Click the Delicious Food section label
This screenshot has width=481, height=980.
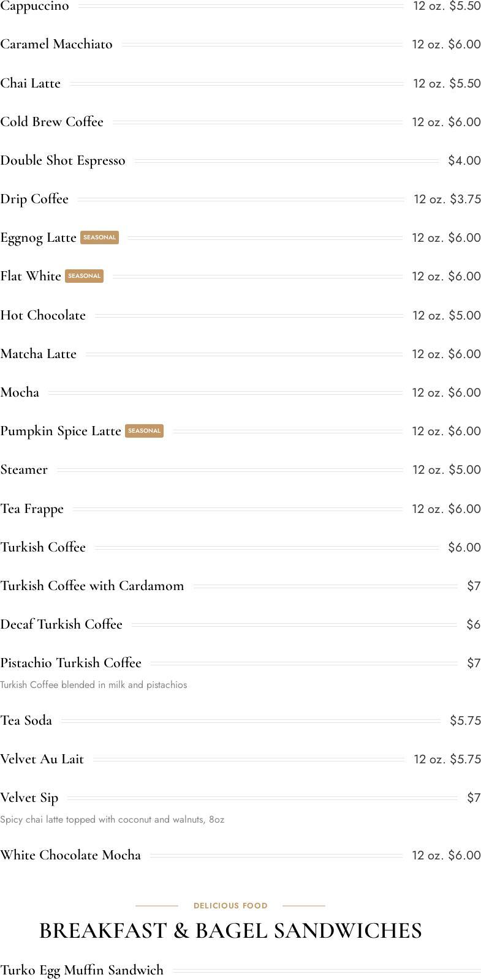pyautogui.click(x=230, y=905)
